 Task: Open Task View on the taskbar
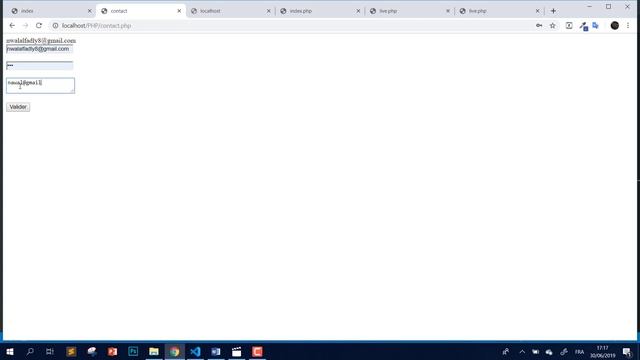click(50, 351)
